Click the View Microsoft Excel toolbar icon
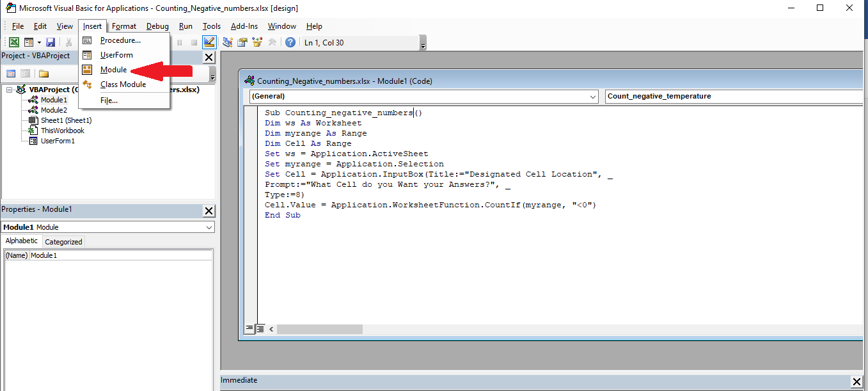Viewport: 868px width, 391px height. pyautogui.click(x=13, y=42)
